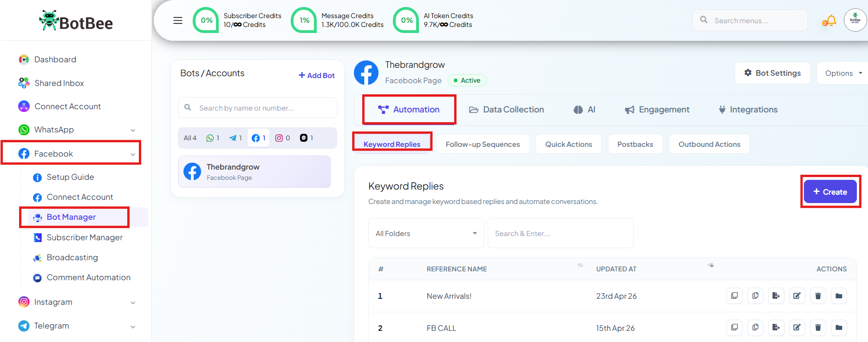Switch to the Integrations tab
Screen dimensions: 868x342
coord(748,110)
